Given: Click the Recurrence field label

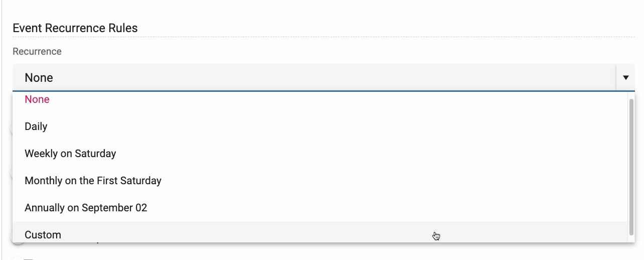Looking at the screenshot, I should [37, 52].
